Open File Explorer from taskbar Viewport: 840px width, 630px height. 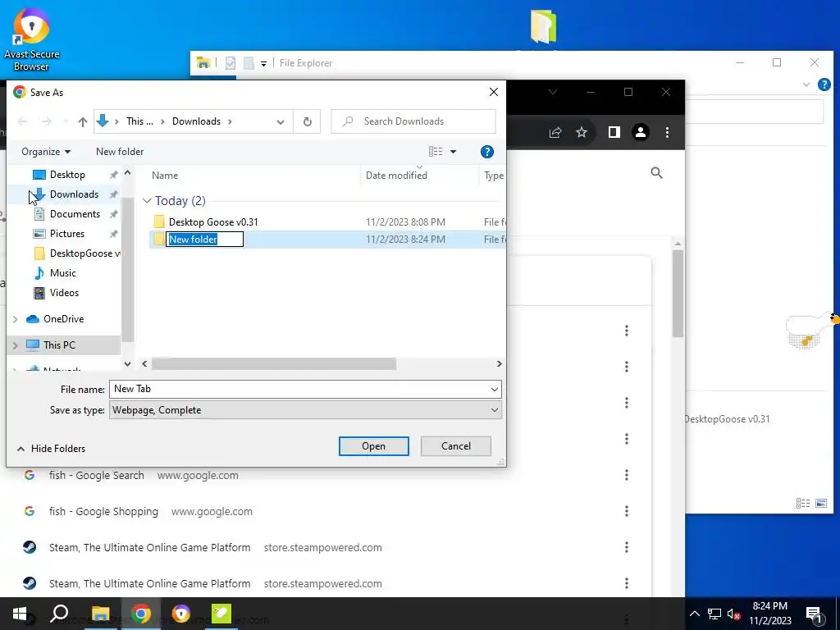tap(100, 614)
